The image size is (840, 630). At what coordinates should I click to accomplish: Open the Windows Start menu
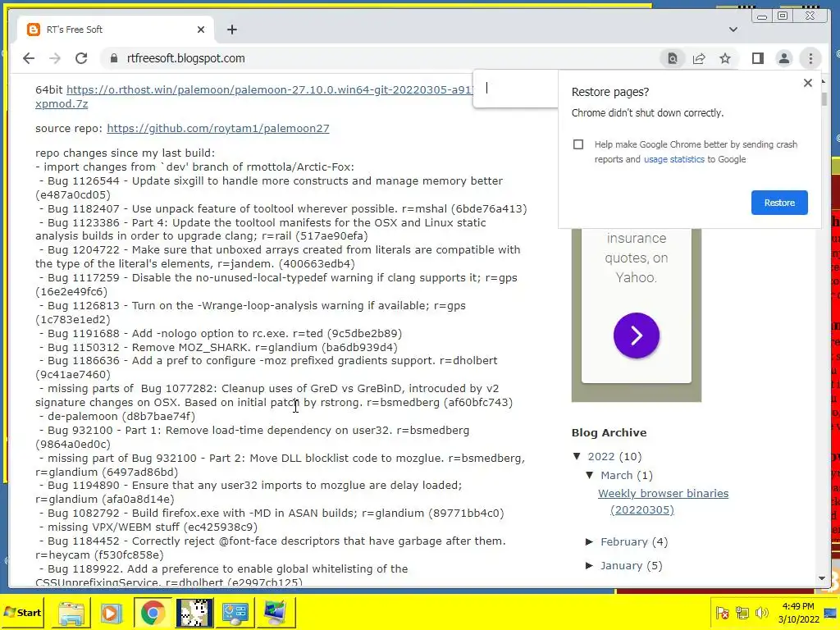22,612
